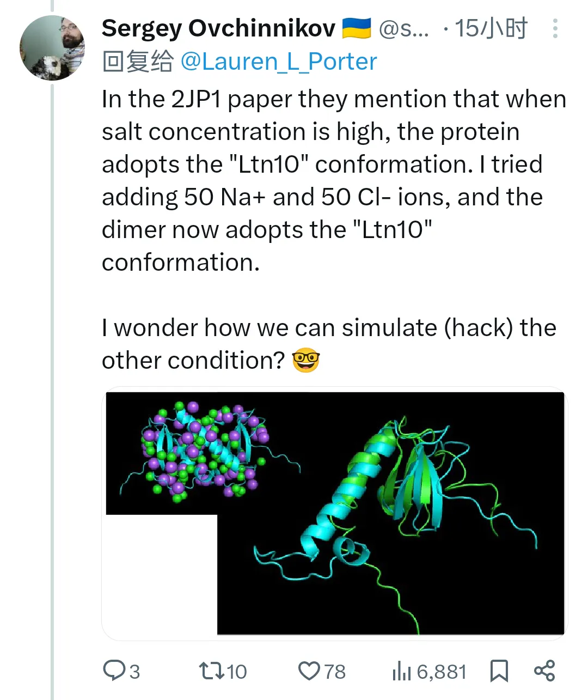Click the Sergey Ovchinnikov display name
This screenshot has width=588, height=700.
[x=218, y=28]
